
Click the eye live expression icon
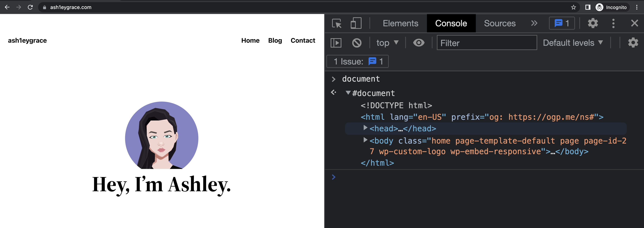[x=418, y=43]
